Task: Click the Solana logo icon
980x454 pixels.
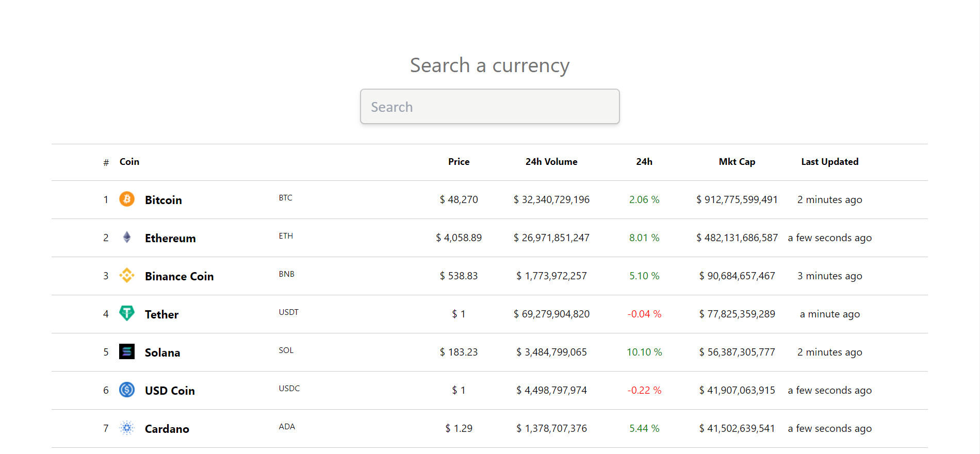Action: (127, 351)
